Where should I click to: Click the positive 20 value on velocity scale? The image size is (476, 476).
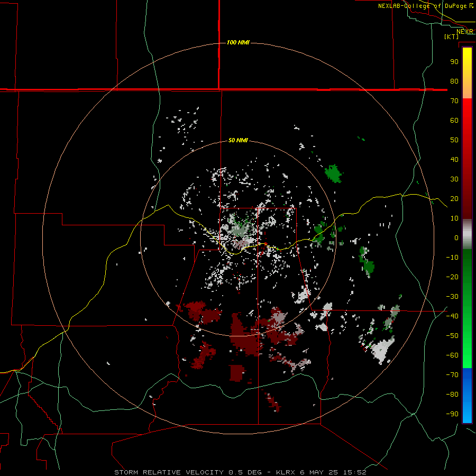[454, 198]
